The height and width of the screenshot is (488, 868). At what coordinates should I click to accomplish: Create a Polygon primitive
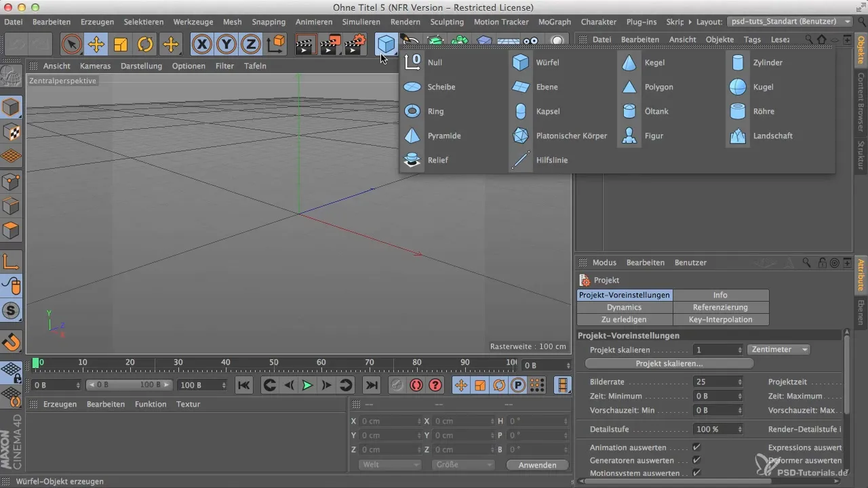point(646,87)
